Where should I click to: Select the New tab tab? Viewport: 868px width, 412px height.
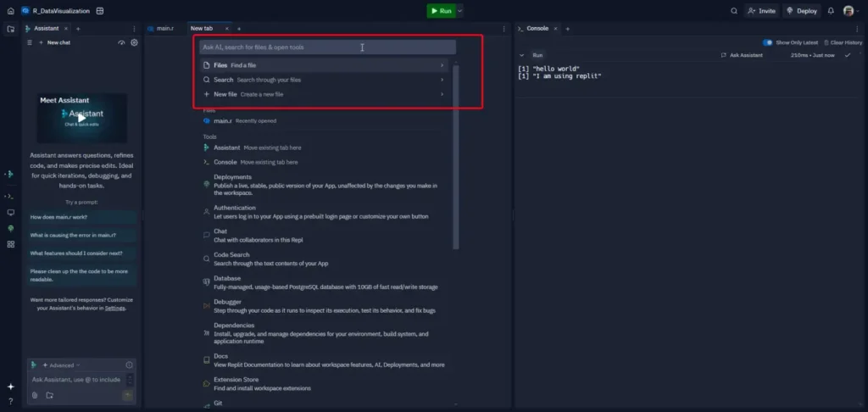pyautogui.click(x=202, y=28)
